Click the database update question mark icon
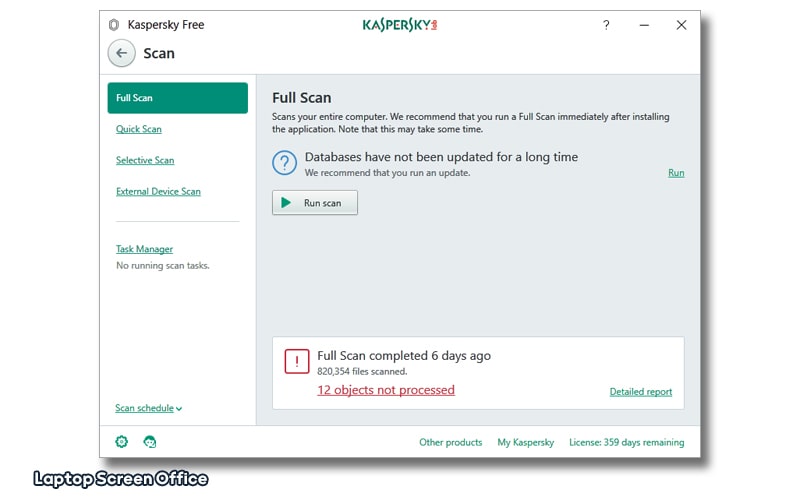The width and height of the screenshot is (800, 500). click(284, 163)
